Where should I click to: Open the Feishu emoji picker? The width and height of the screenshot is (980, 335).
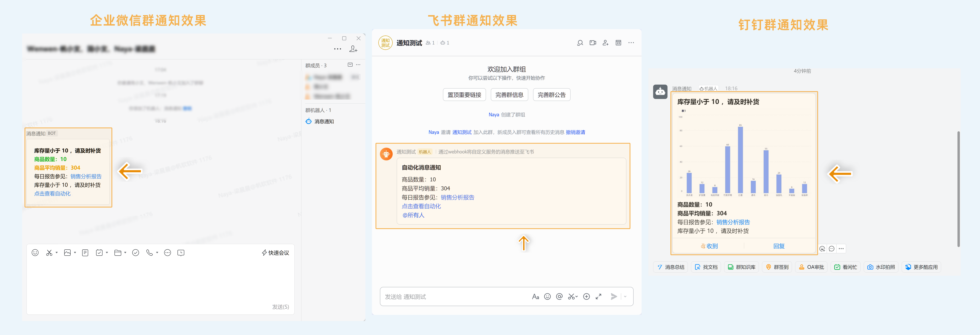point(547,296)
